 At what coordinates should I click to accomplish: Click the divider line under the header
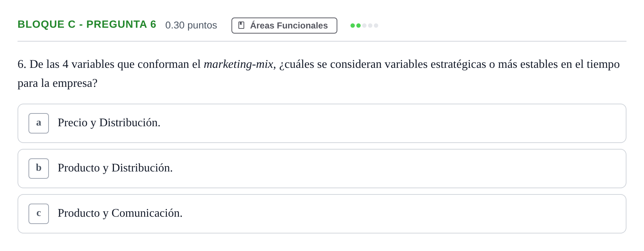322,41
